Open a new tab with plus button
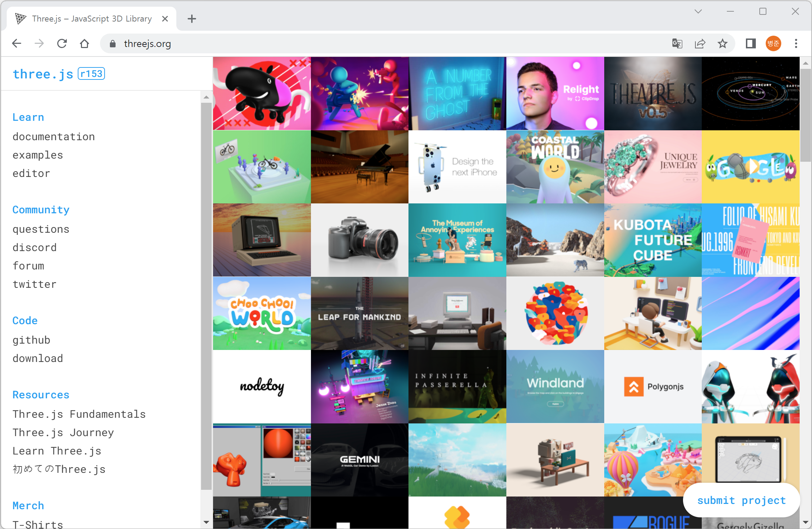Image resolution: width=812 pixels, height=529 pixels. [x=192, y=19]
